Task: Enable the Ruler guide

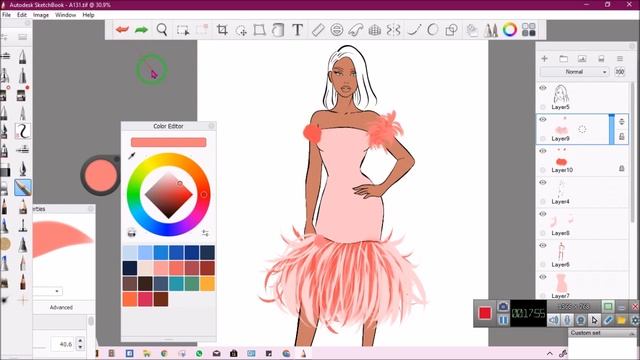Action: 318,30
